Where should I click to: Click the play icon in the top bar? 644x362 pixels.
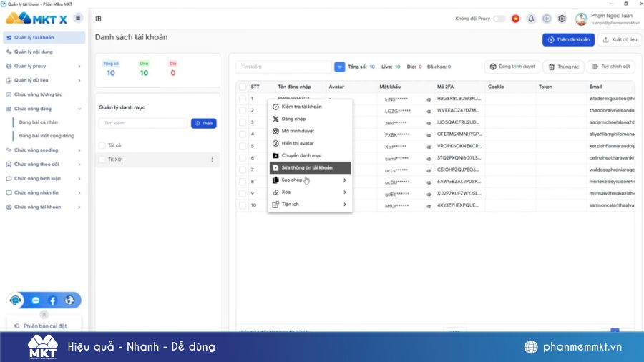tap(547, 19)
